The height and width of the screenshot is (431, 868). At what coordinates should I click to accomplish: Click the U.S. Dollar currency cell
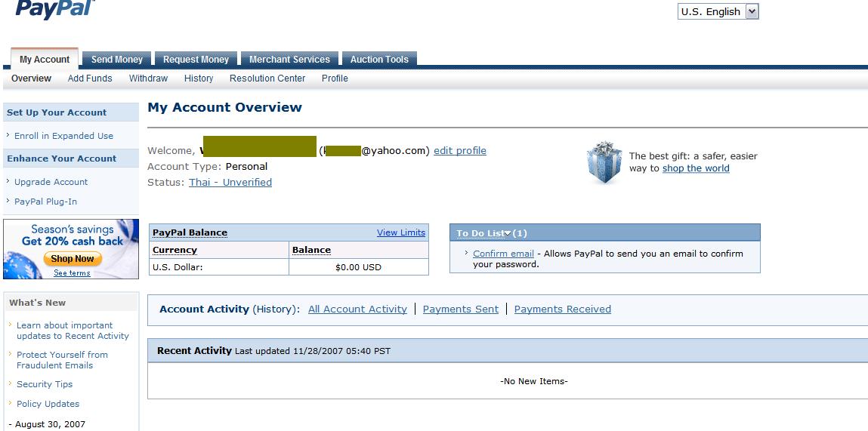[x=218, y=267]
